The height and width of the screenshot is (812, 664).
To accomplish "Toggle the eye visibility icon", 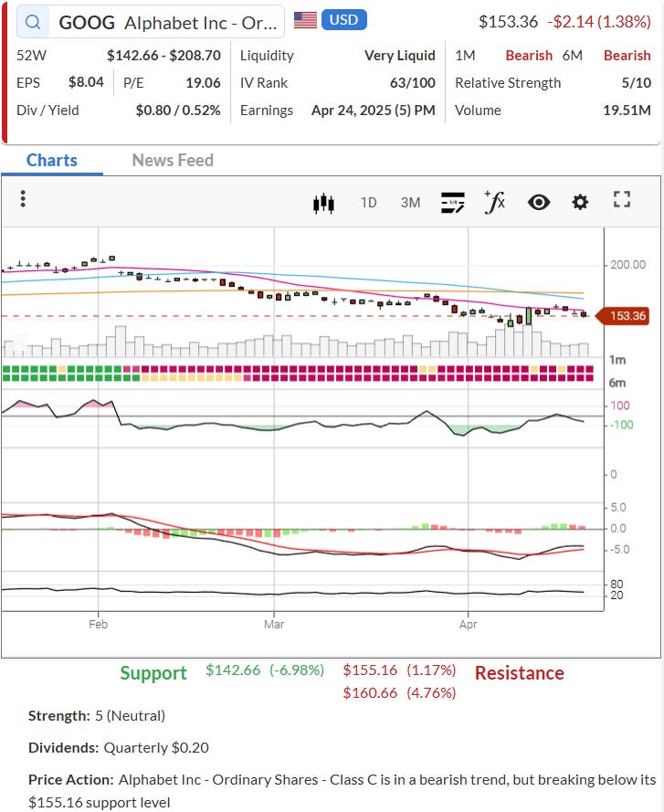I will click(x=539, y=203).
